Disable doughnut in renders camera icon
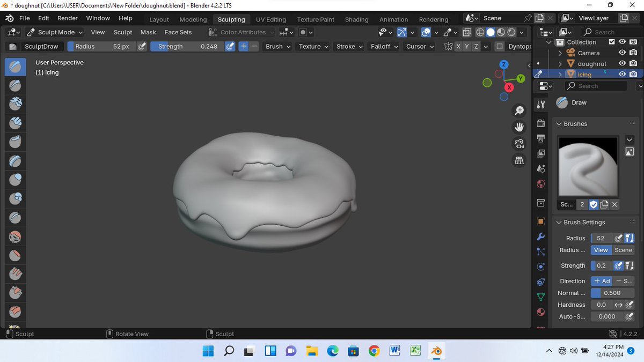 click(634, 63)
